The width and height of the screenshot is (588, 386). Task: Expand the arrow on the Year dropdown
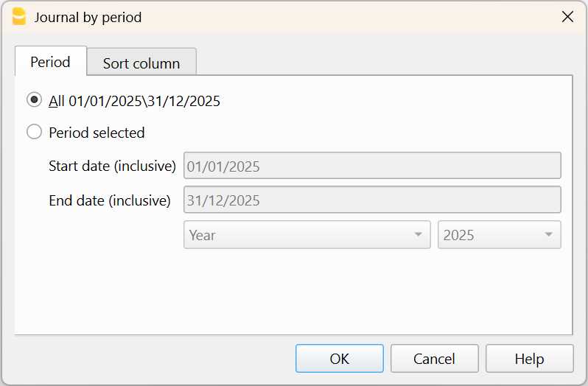(418, 235)
